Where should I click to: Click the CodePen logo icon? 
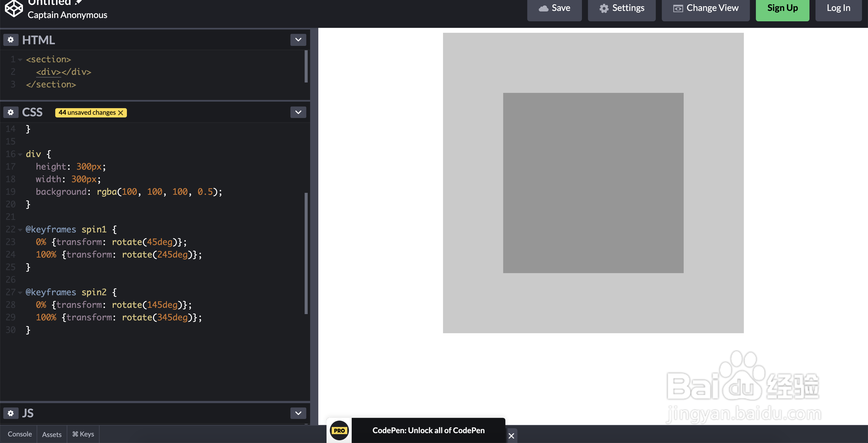coord(14,8)
